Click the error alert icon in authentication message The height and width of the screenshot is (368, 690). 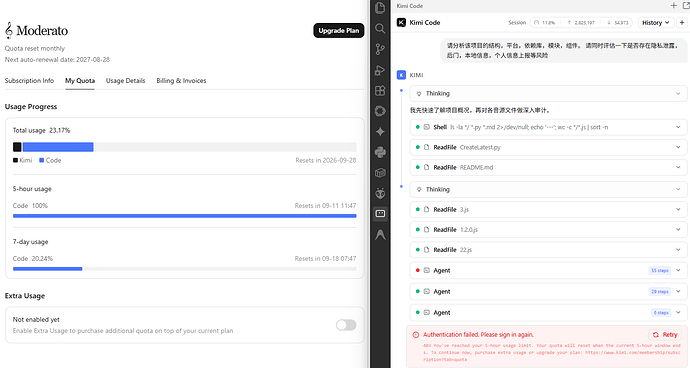[416, 335]
